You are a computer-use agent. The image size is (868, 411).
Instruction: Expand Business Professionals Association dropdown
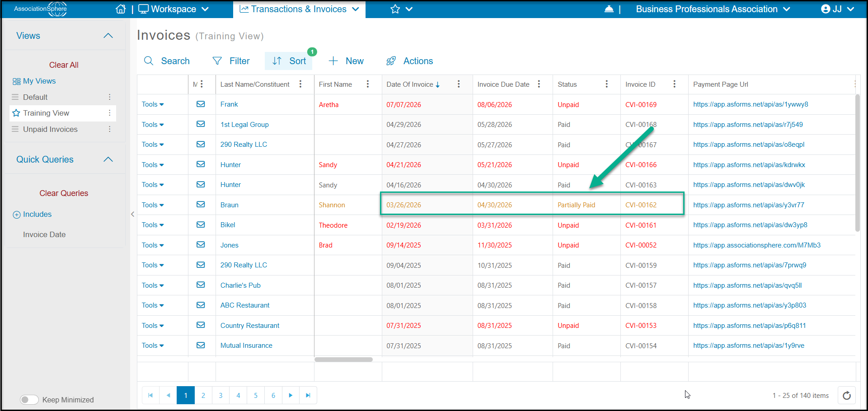(713, 9)
